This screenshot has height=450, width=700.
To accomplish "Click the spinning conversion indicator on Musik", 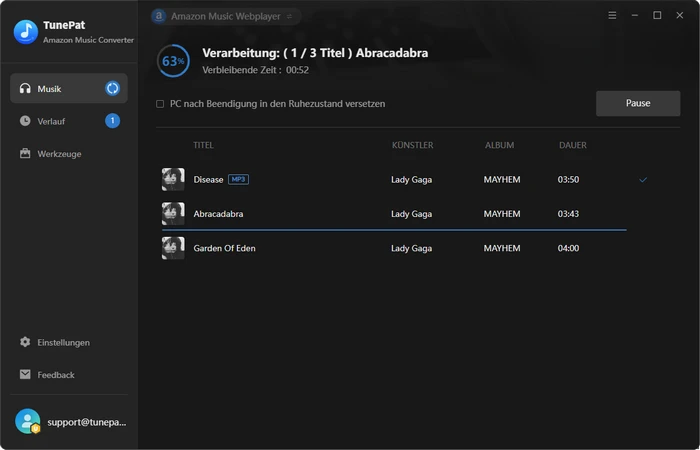I will pos(112,88).
